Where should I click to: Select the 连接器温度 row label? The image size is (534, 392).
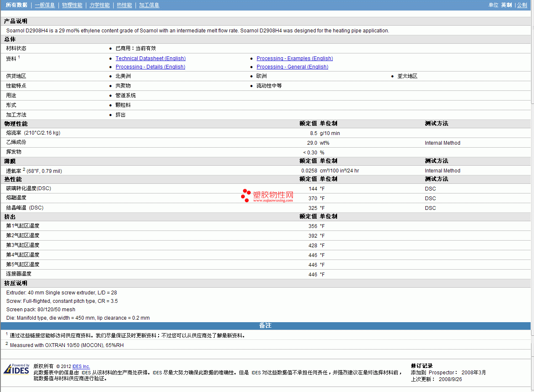(x=19, y=274)
